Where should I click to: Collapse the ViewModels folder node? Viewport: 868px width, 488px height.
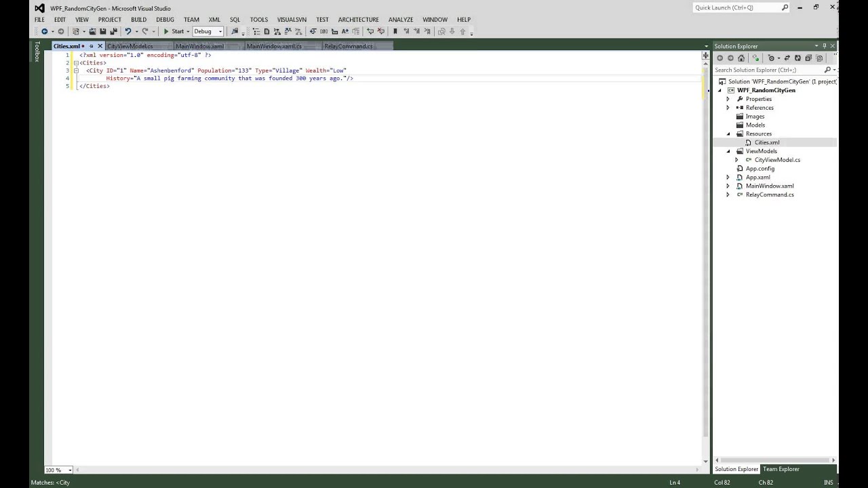point(728,151)
